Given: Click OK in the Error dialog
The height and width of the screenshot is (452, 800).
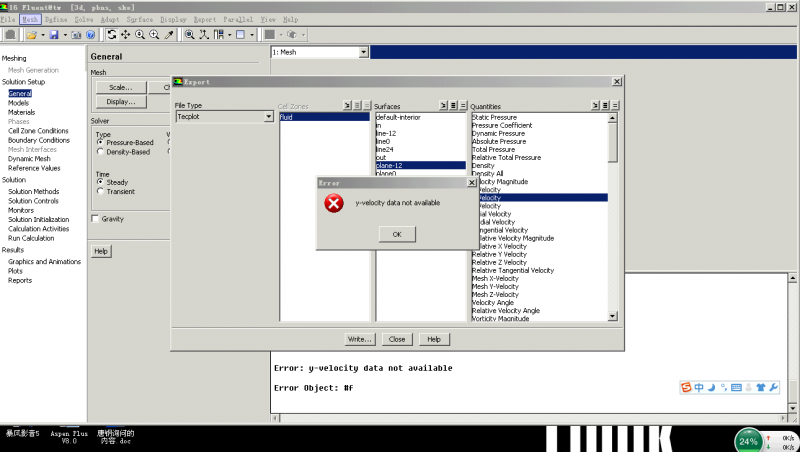Looking at the screenshot, I should (397, 234).
